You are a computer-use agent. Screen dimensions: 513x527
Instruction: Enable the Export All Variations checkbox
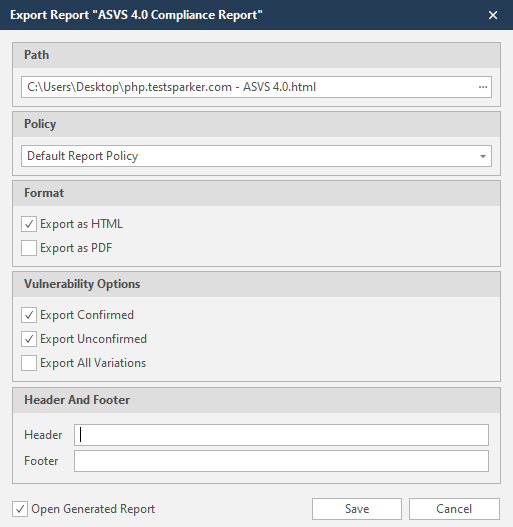click(29, 363)
